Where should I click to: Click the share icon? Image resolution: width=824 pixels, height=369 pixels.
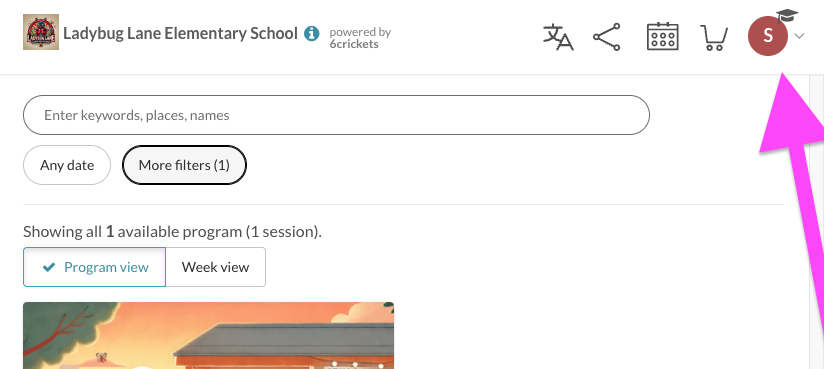point(607,37)
